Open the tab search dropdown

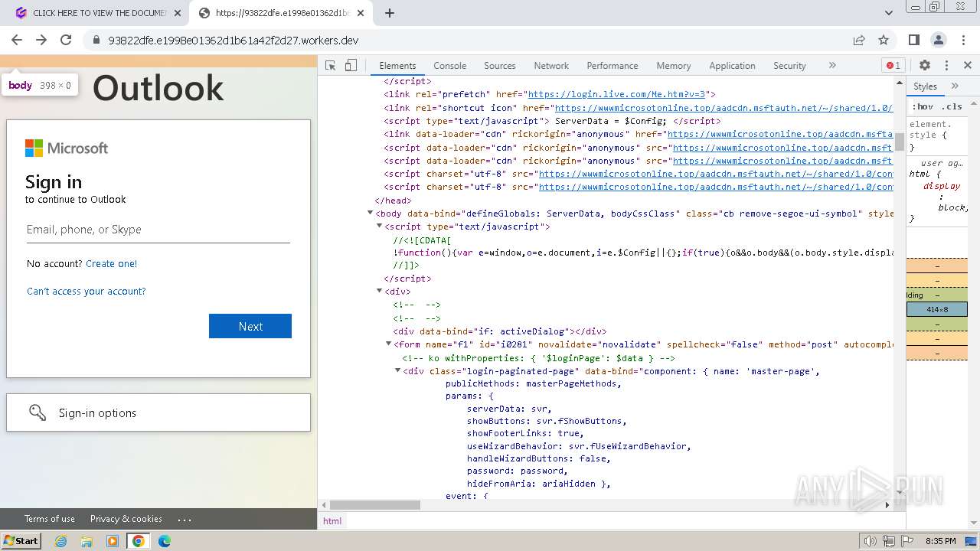pos(889,13)
